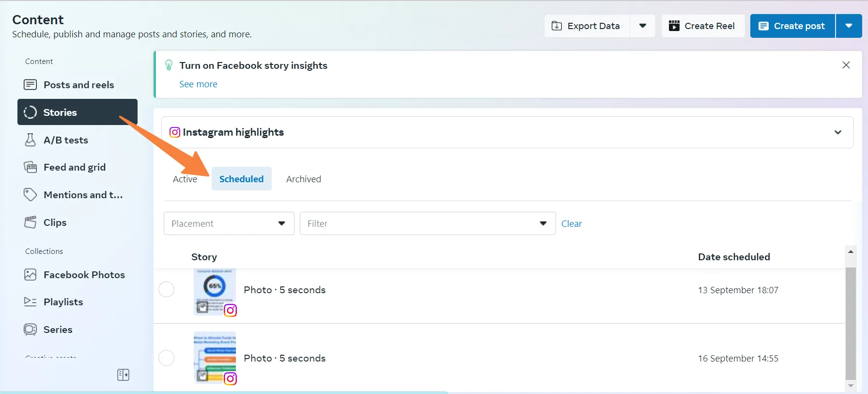Click the story list scrollbar thumb
The height and width of the screenshot is (394, 868).
(851, 323)
